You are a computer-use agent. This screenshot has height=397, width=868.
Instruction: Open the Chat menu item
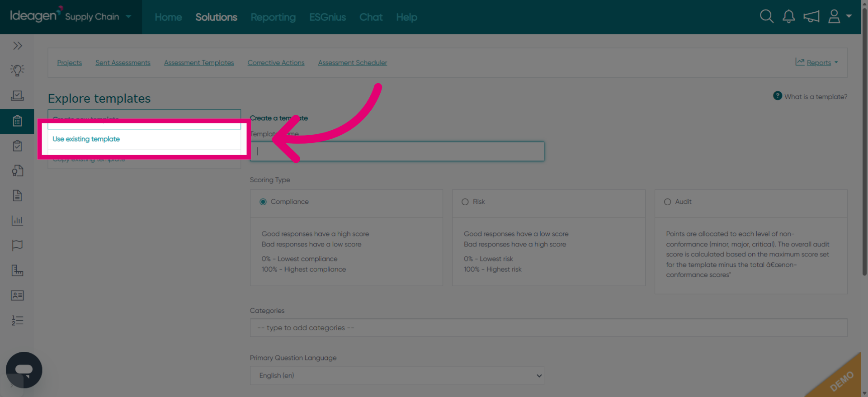click(371, 17)
